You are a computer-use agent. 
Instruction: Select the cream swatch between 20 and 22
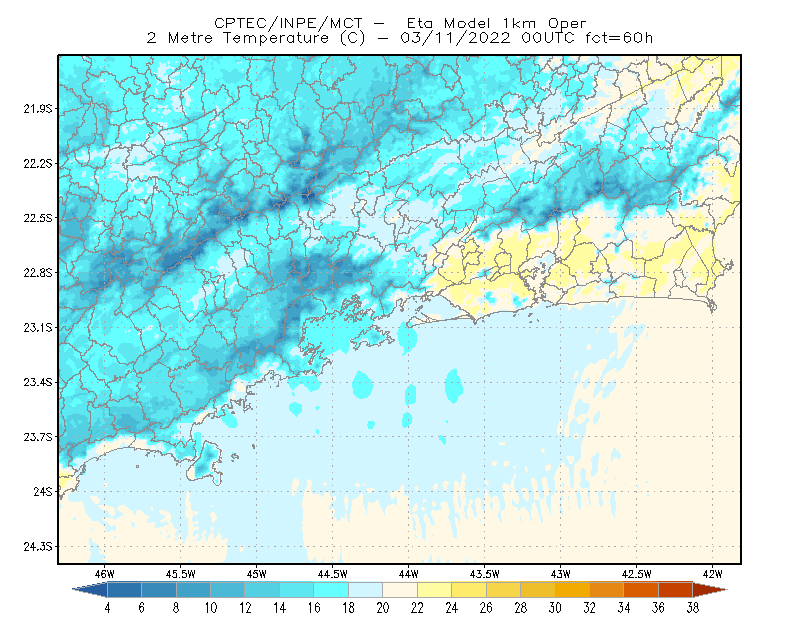[400, 590]
